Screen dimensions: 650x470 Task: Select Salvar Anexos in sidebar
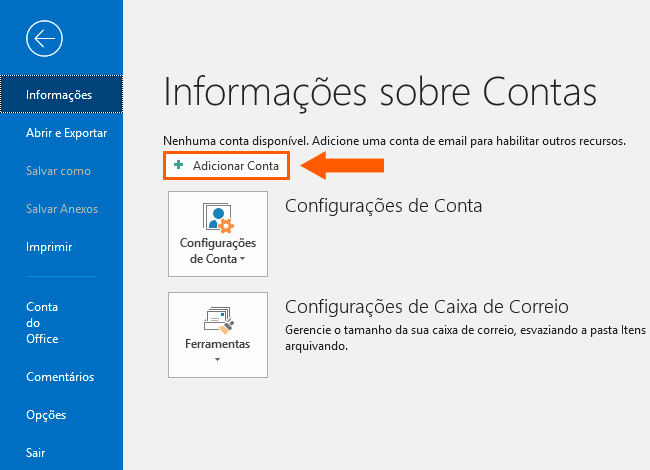point(61,208)
